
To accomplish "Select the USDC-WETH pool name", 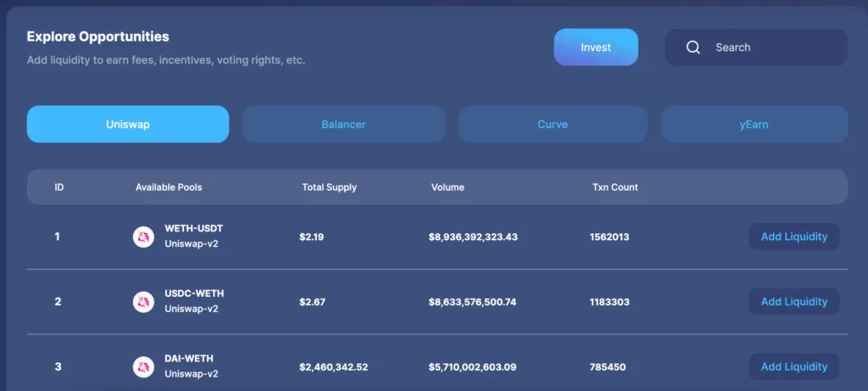I will click(x=194, y=293).
